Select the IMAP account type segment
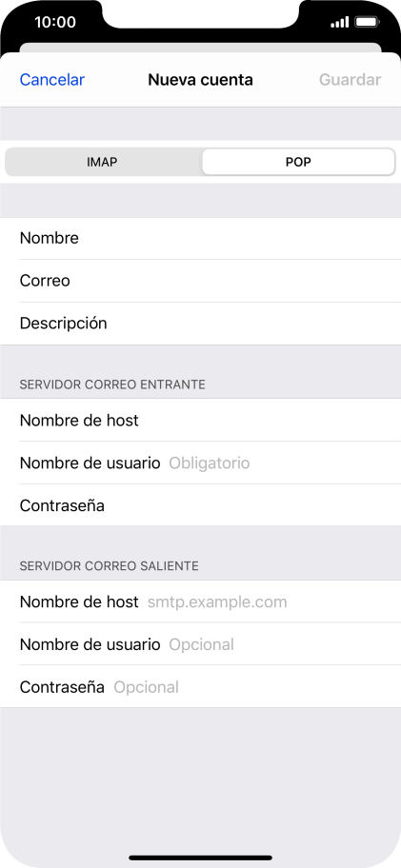The height and width of the screenshot is (868, 401). 103,162
